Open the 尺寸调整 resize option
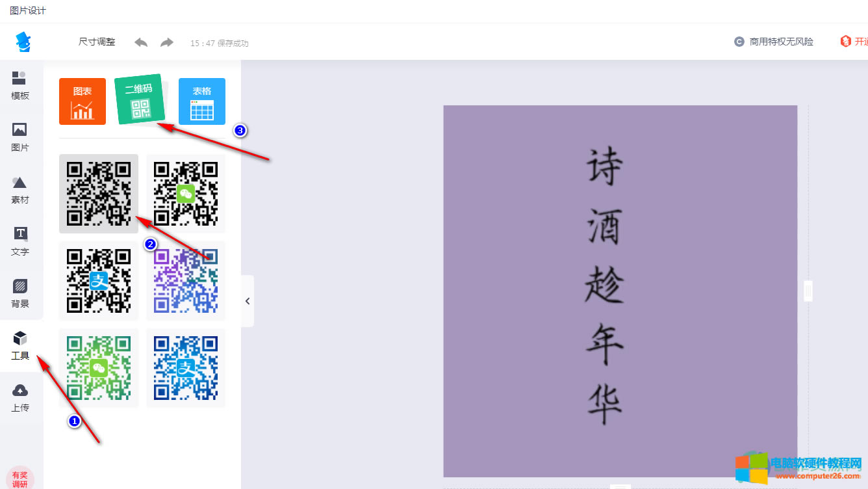The width and height of the screenshot is (868, 489). pyautogui.click(x=96, y=42)
